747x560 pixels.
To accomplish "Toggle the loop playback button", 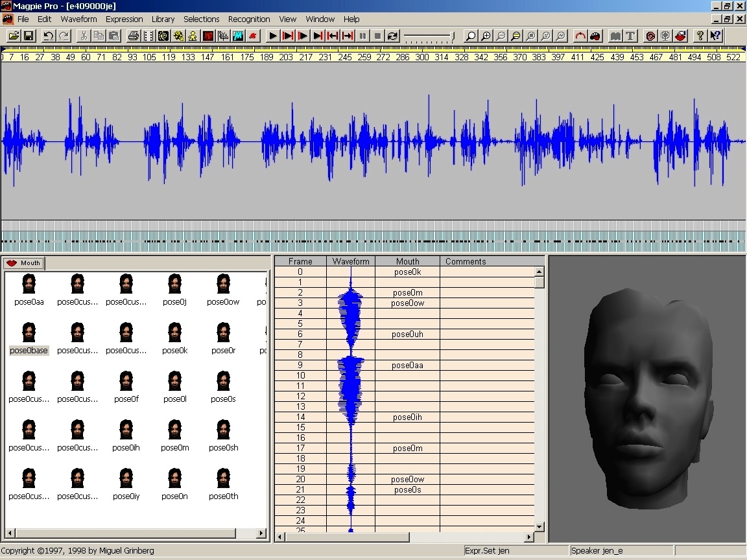I will coord(392,36).
